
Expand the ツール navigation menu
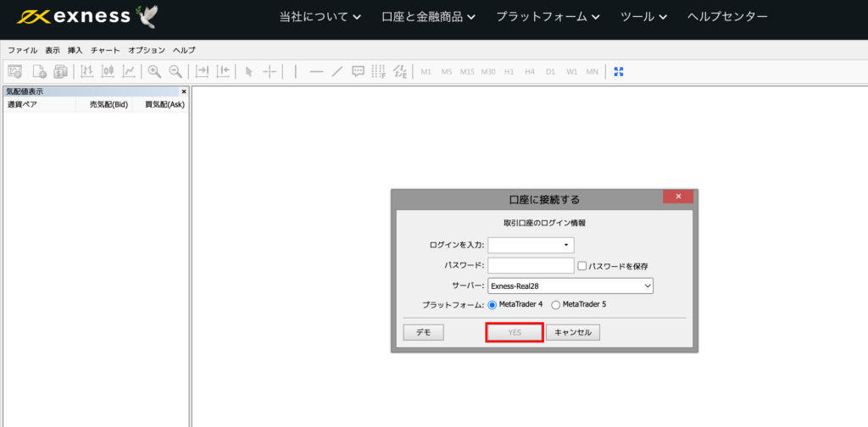pos(644,17)
